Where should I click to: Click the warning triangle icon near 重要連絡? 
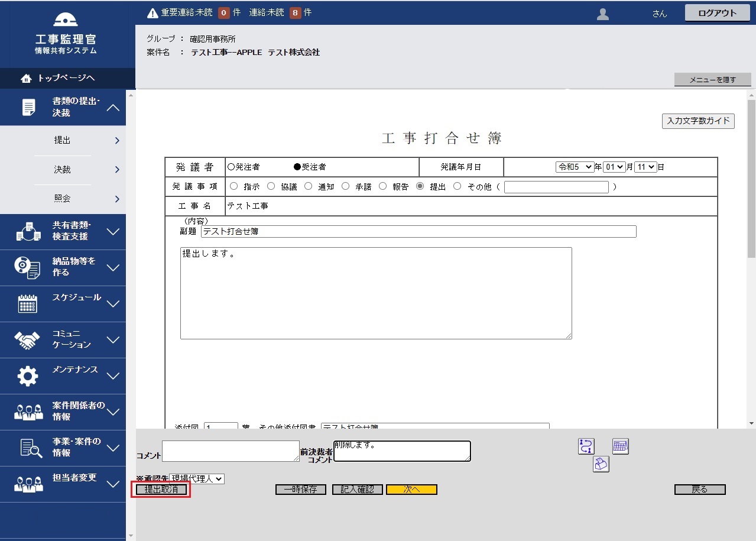153,12
